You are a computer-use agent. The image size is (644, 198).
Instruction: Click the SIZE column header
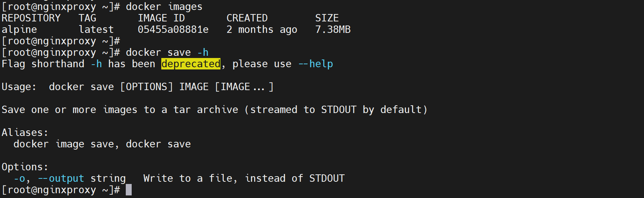(x=327, y=18)
